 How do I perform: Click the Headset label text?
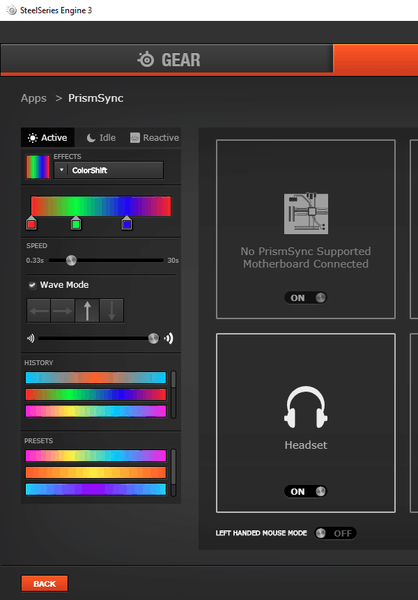306,445
